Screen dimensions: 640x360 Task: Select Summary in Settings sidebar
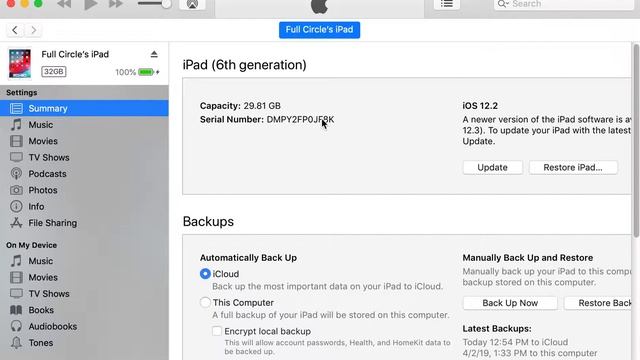pos(84,108)
